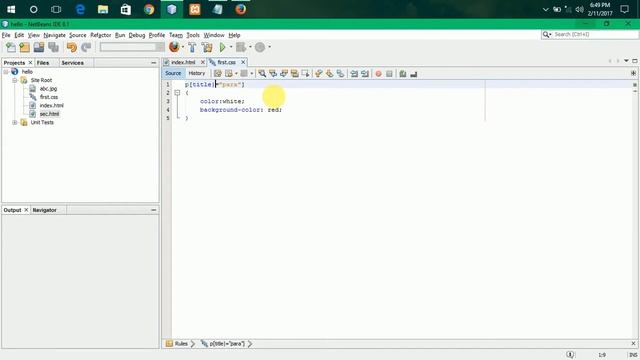Switch to the Files panel tab
Screen dimensions: 640x360
point(43,63)
